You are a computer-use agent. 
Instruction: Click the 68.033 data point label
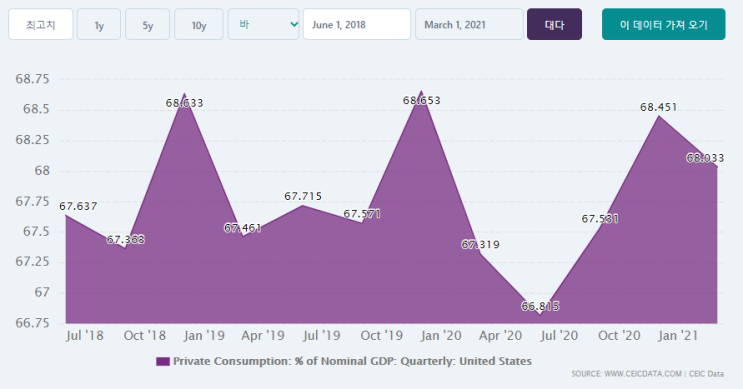[x=705, y=158]
